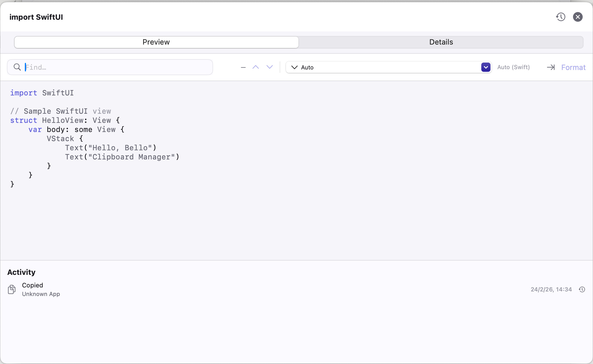
Task: Close the clipboard item window
Action: 578,17
